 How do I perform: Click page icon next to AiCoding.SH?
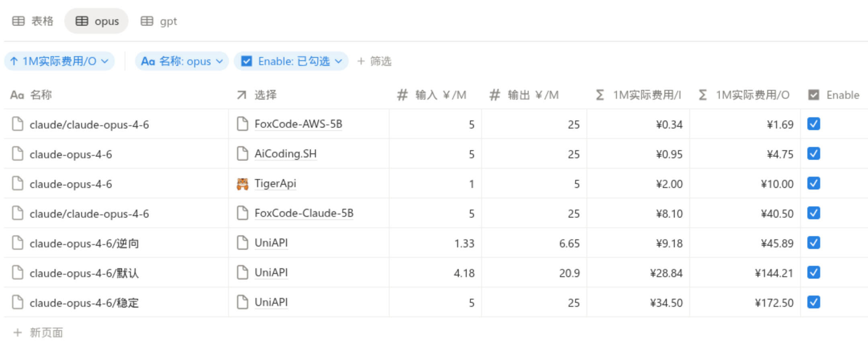242,154
